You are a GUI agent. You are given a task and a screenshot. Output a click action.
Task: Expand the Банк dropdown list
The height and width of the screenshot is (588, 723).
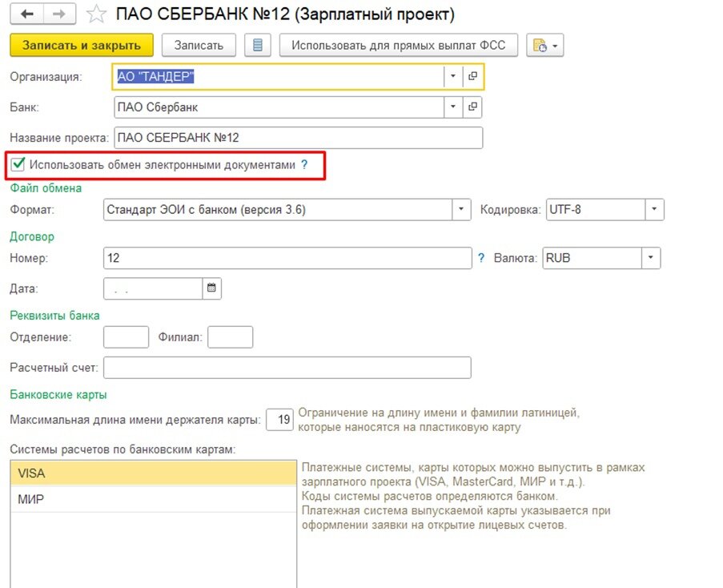[453, 107]
